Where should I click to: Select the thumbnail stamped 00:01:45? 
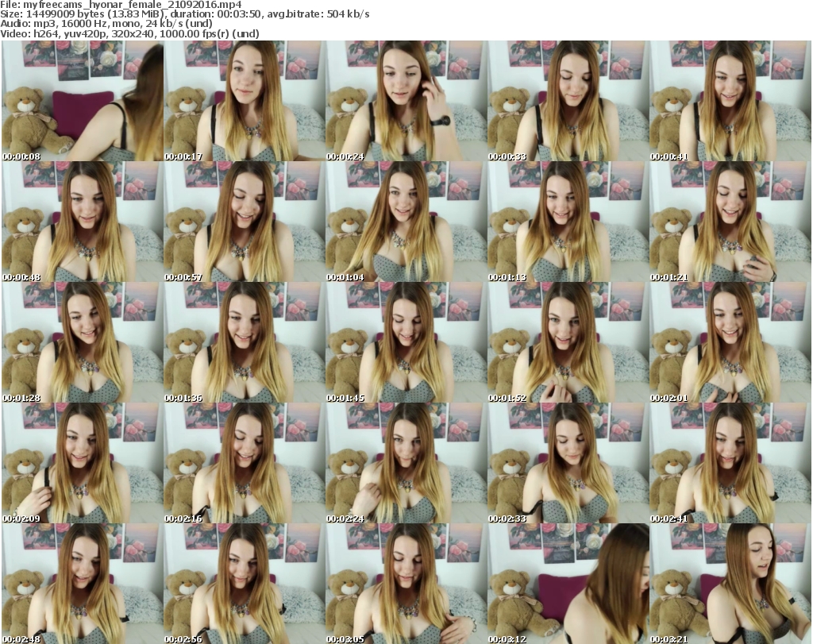point(406,342)
